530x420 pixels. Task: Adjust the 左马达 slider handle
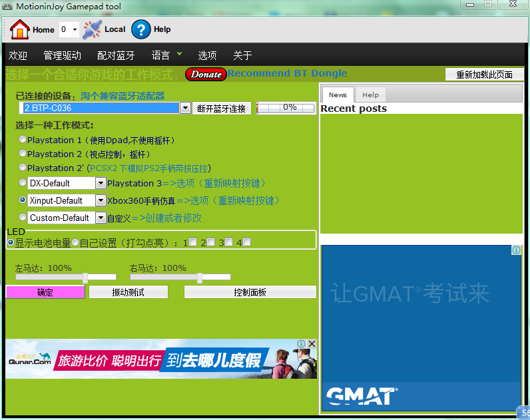85,278
